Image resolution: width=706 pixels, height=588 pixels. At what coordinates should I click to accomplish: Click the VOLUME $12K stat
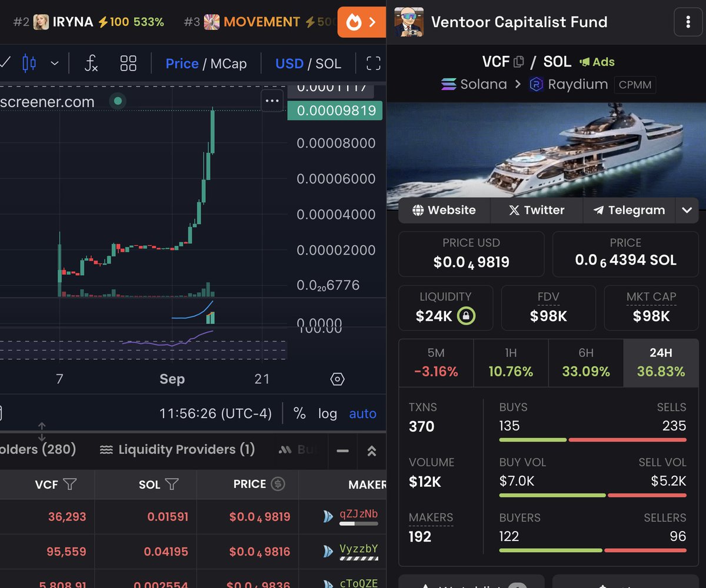coord(431,473)
